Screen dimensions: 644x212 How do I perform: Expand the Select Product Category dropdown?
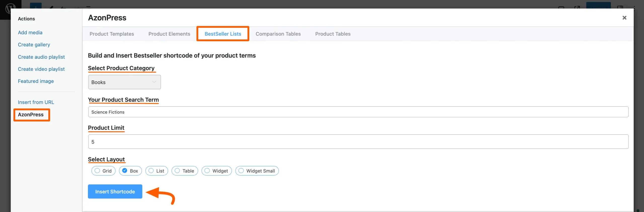pyautogui.click(x=124, y=82)
